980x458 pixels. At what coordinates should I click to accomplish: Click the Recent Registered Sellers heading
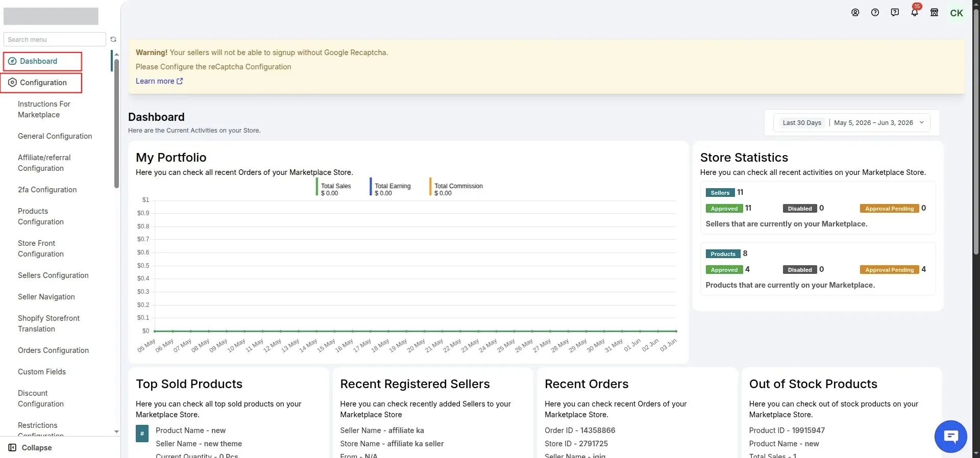(x=415, y=384)
